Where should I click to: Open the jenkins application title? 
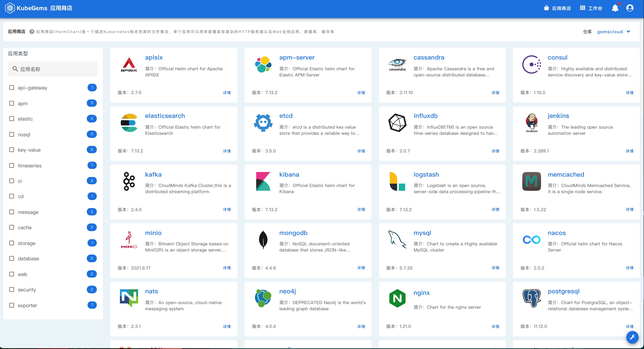(558, 116)
